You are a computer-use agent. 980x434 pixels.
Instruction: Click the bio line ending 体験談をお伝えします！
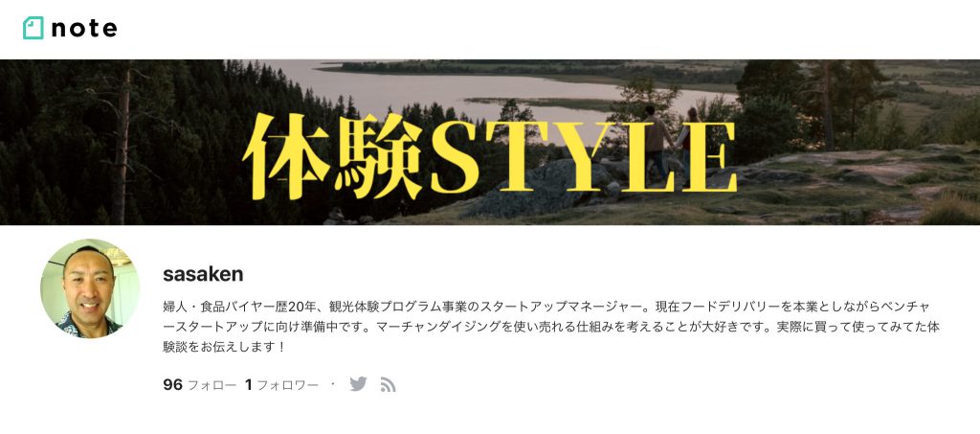pos(224,347)
